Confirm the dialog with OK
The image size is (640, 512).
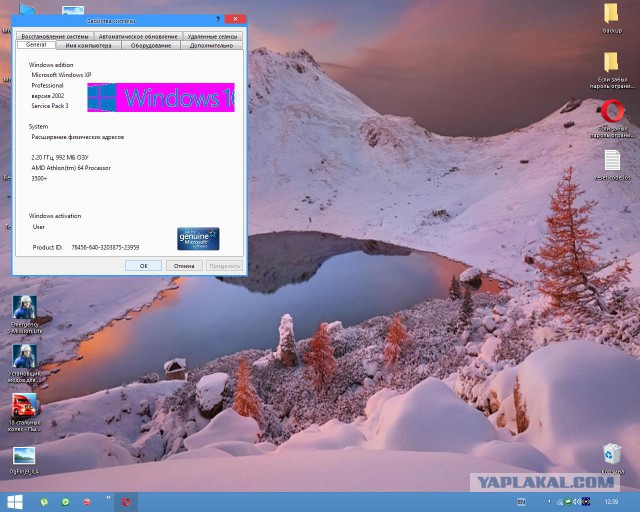tap(143, 265)
